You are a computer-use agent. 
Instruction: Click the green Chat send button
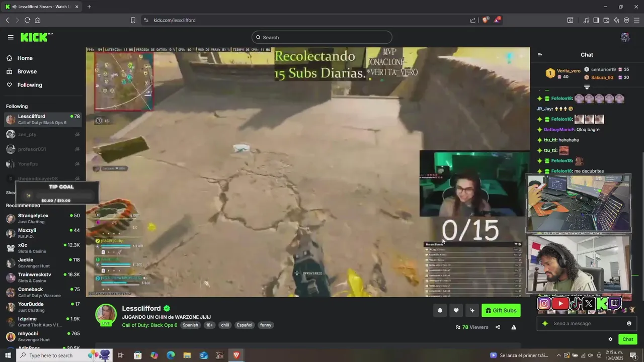[627, 339]
